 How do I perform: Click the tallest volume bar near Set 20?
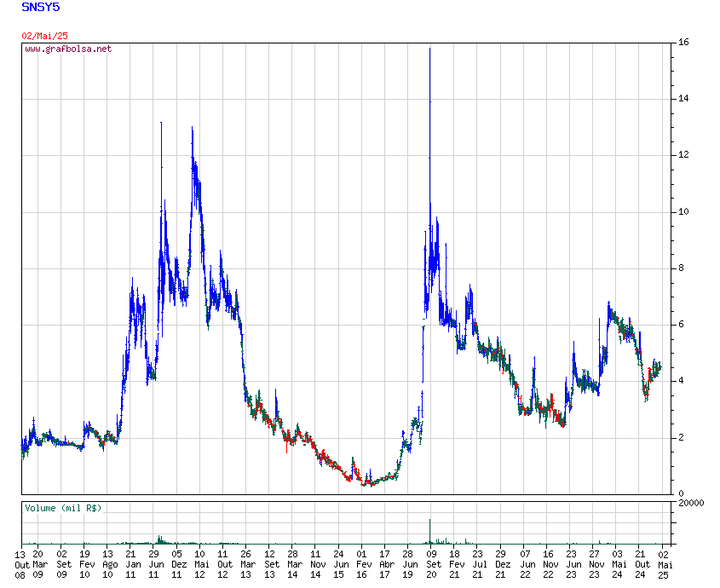429,532
